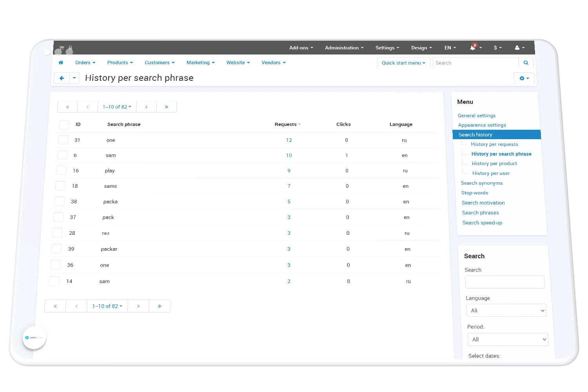
Task: Go to Search synonyms settings
Action: click(x=481, y=183)
